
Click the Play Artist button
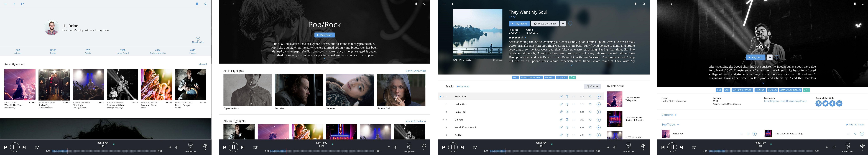[x=756, y=57]
